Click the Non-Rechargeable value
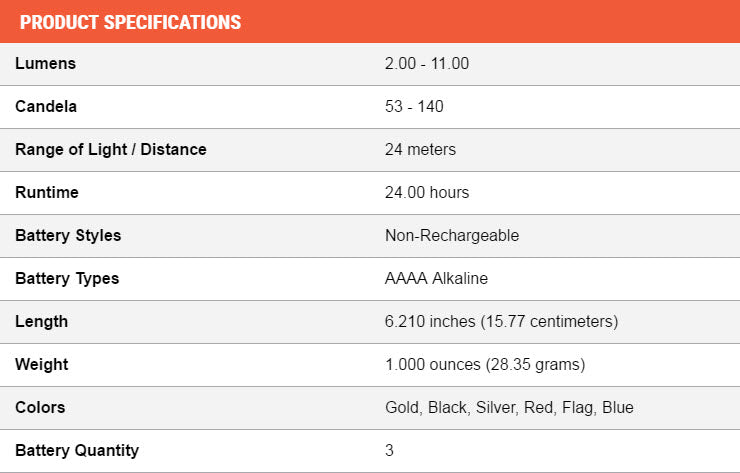This screenshot has height=473, width=740. 452,235
